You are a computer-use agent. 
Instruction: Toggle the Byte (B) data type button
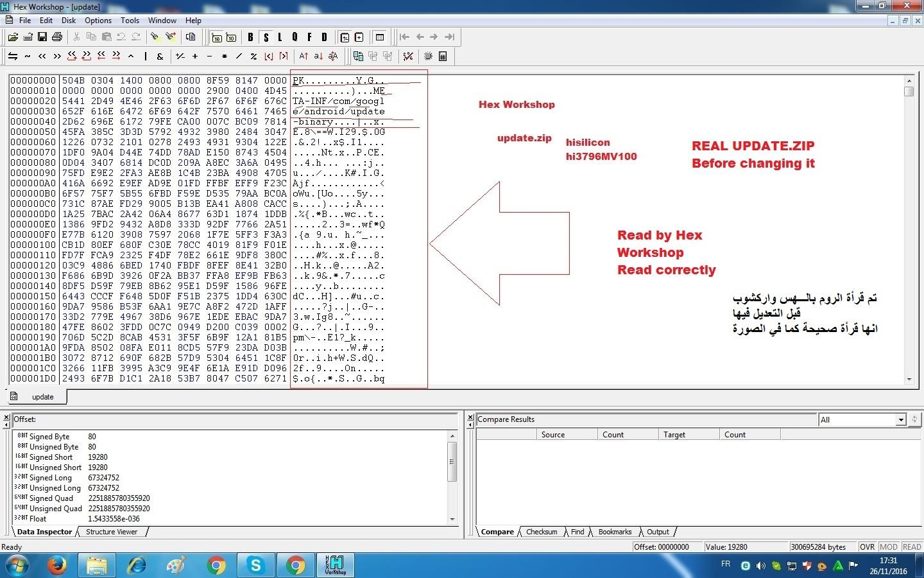(250, 37)
